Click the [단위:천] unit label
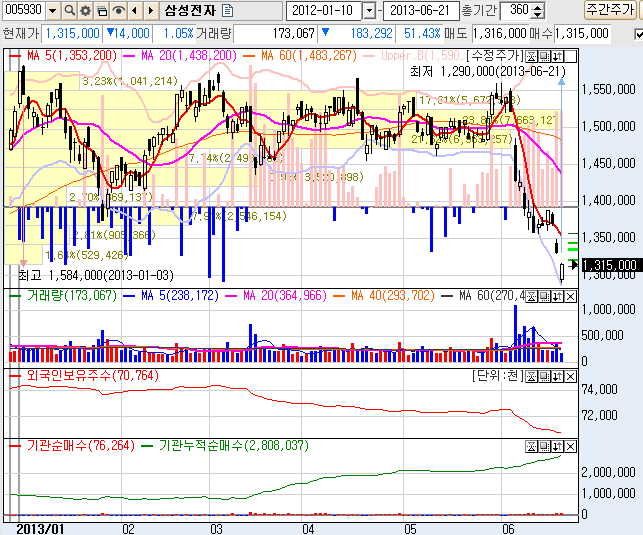The image size is (643, 535). pyautogui.click(x=497, y=376)
